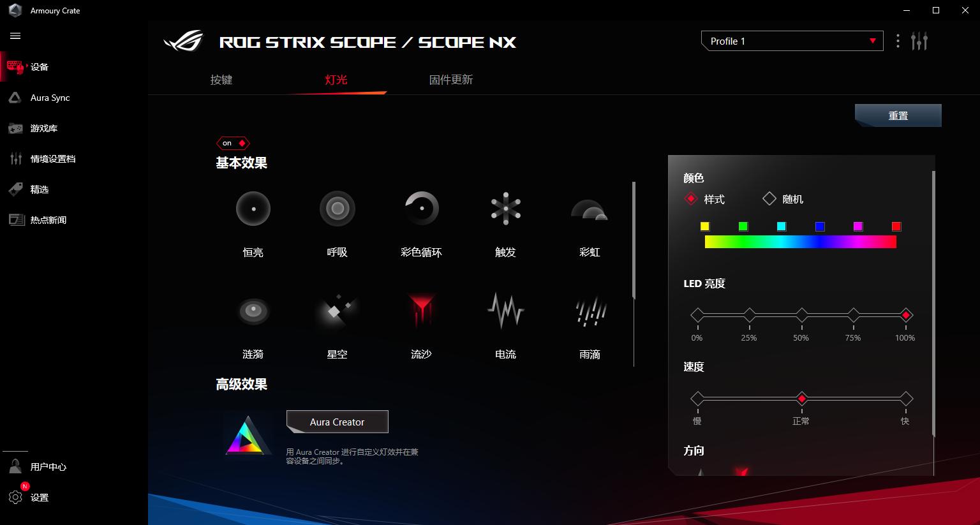The width and height of the screenshot is (980, 525).
Task: Set LED brightness to 0%
Action: [697, 315]
